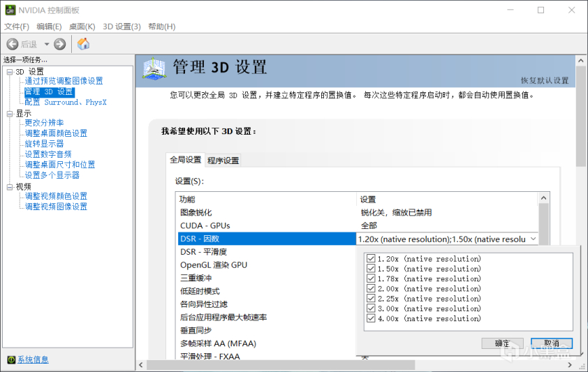588x372 pixels.
Task: Click the 功能 column header
Action: 266,200
